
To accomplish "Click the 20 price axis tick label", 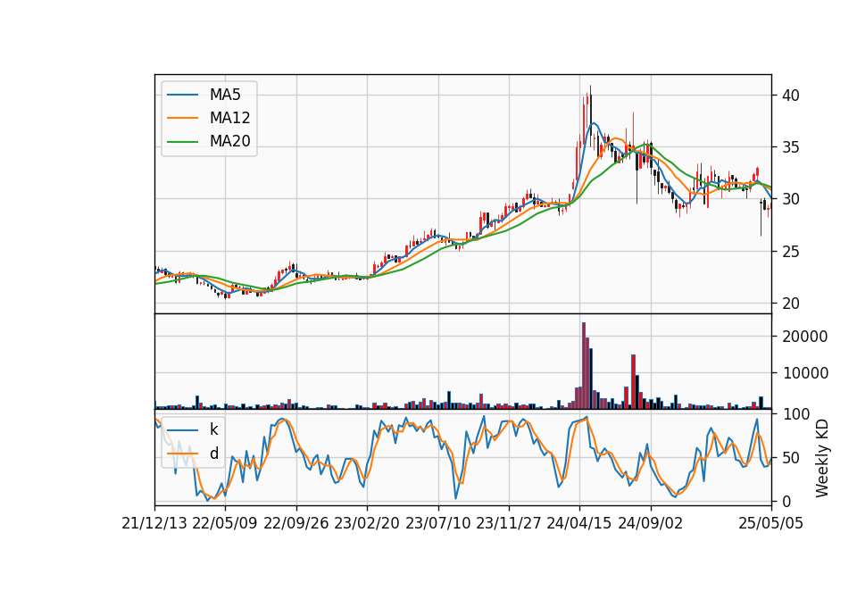I will click(791, 304).
